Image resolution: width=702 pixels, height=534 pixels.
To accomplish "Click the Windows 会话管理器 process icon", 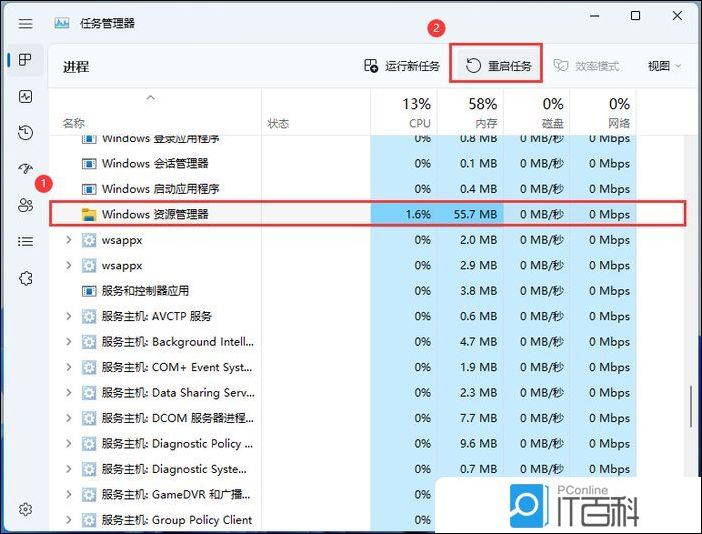I will [89, 164].
